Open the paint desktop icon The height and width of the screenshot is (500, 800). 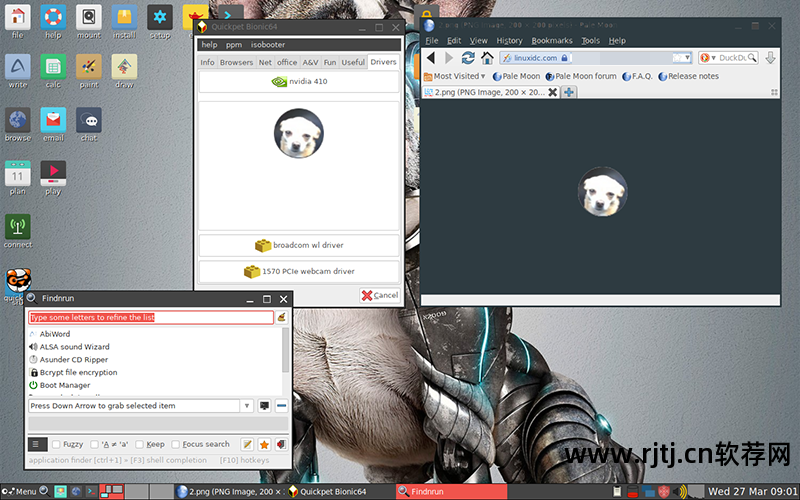[x=89, y=71]
